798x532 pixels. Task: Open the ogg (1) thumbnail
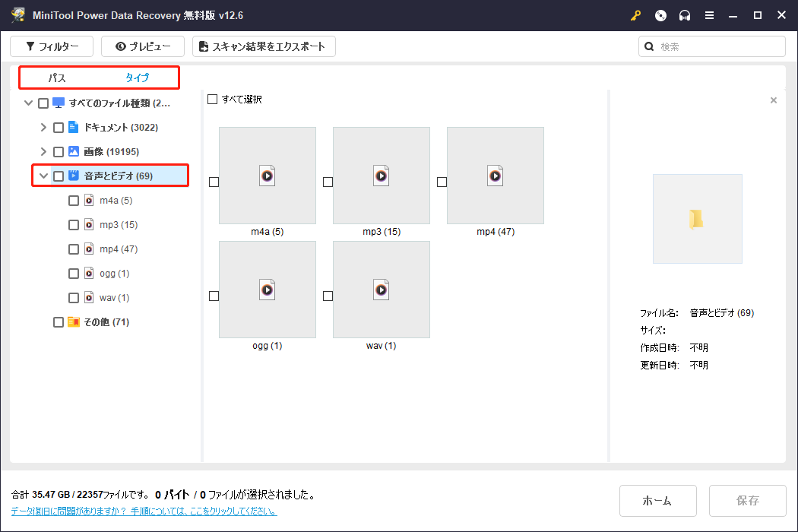tap(268, 290)
